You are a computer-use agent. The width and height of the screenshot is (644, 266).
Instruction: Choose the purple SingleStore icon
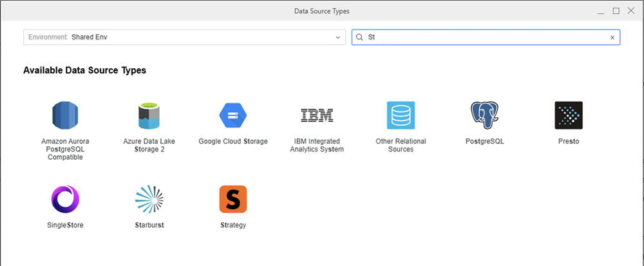point(64,200)
